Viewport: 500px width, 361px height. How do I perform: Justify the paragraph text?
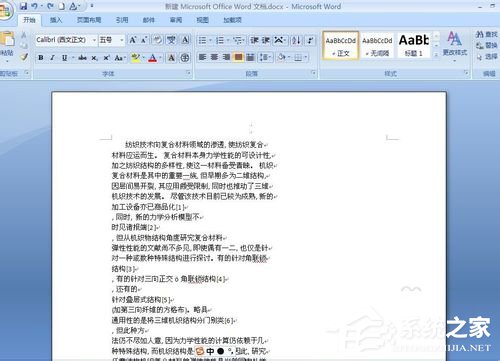(x=238, y=57)
